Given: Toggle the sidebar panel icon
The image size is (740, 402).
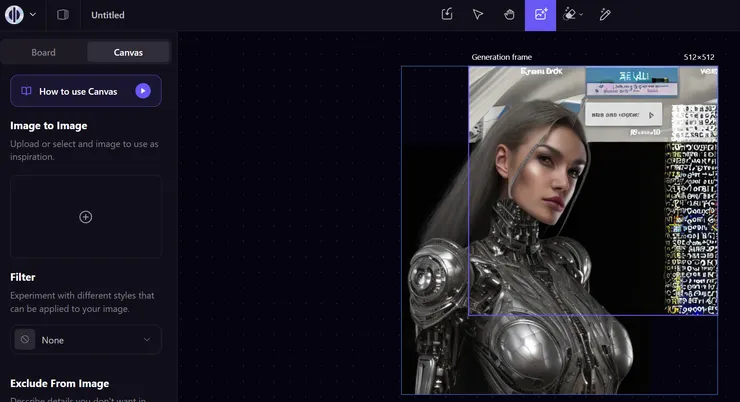Looking at the screenshot, I should click(x=63, y=15).
